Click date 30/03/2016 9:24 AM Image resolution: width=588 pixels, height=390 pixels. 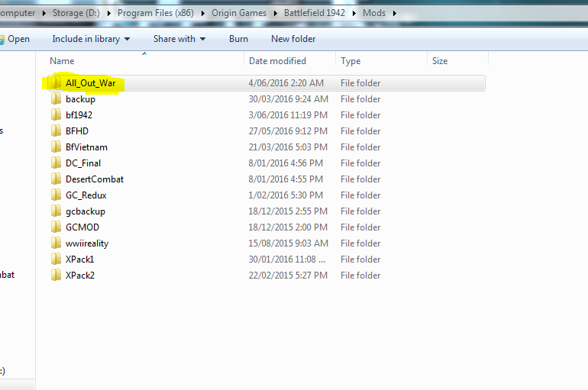coord(288,99)
